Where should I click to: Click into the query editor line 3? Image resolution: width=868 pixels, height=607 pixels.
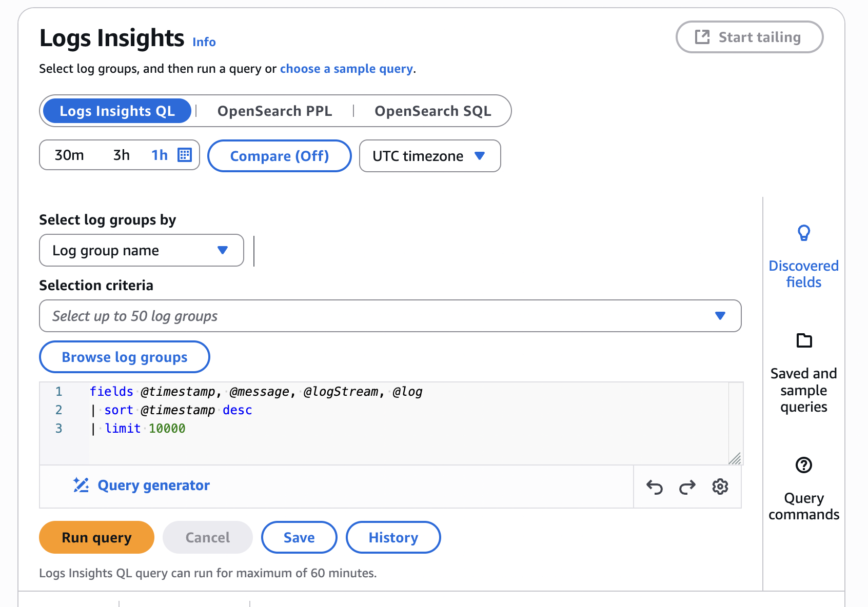[x=308, y=429]
